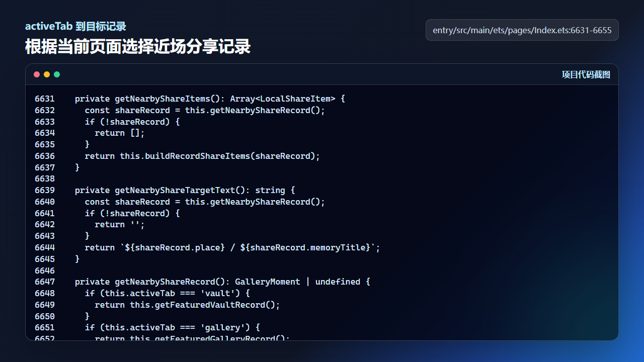This screenshot has width=644, height=362.
Task: Click the activeTab === 'vault' condition
Action: [168, 294]
